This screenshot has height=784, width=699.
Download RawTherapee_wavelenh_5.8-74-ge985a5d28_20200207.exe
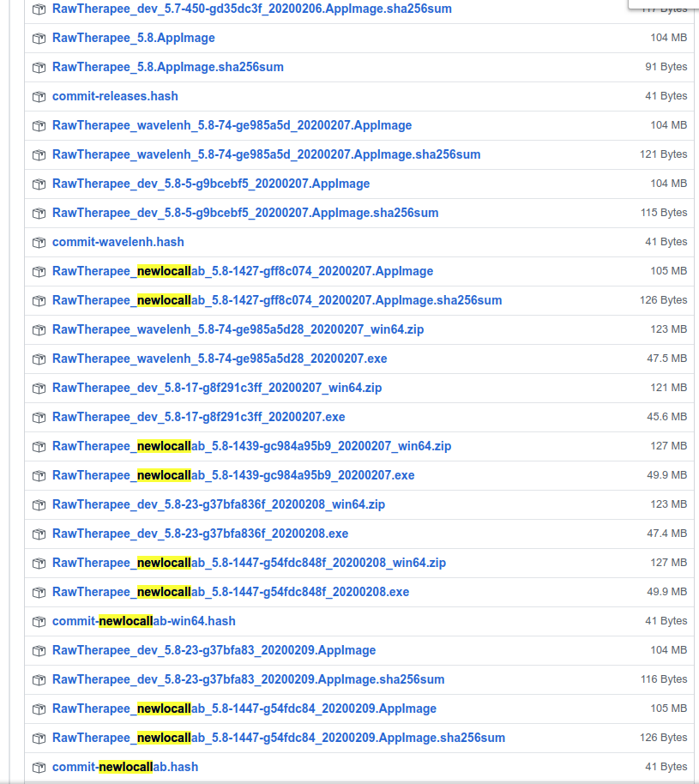pos(220,359)
